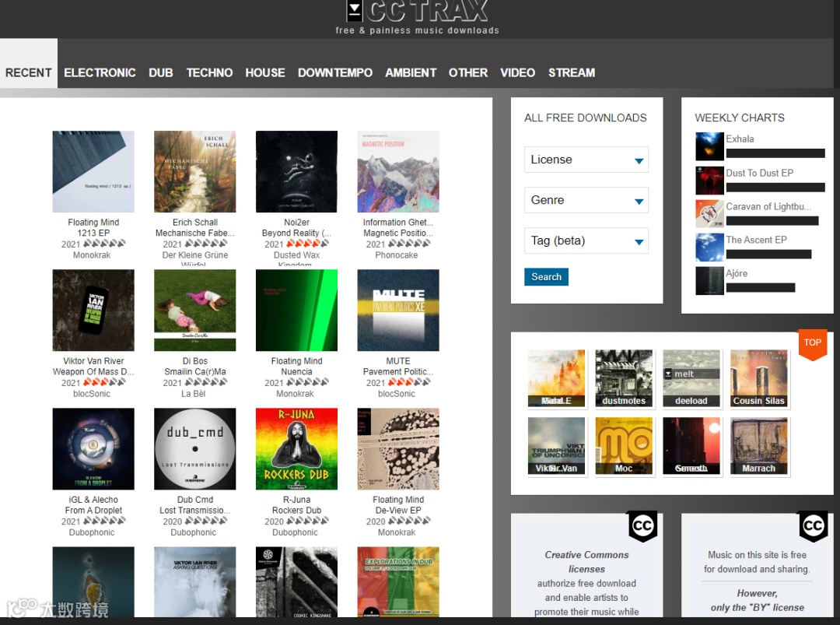Image resolution: width=840 pixels, height=625 pixels.
Task: Open Explorations In Dub cover
Action: [x=398, y=581]
